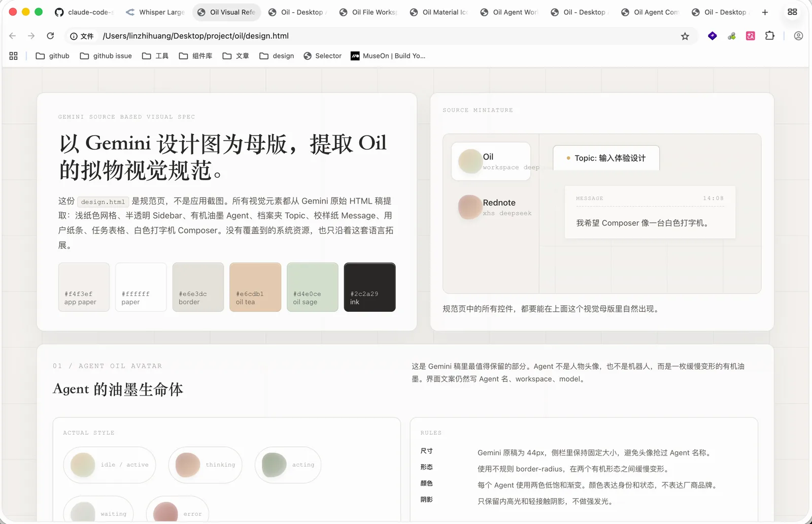
Task: Select the #ffffff paper swatch
Action: click(141, 287)
